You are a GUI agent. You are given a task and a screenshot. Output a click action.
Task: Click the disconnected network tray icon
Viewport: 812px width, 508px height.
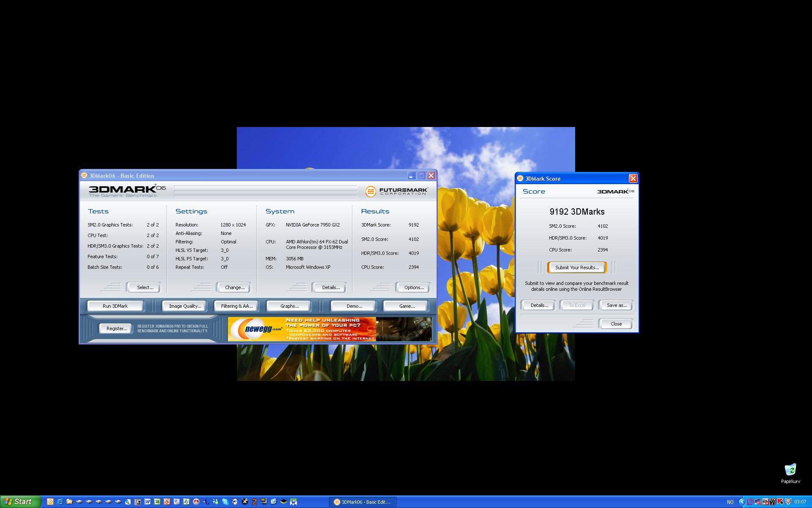[x=758, y=502]
